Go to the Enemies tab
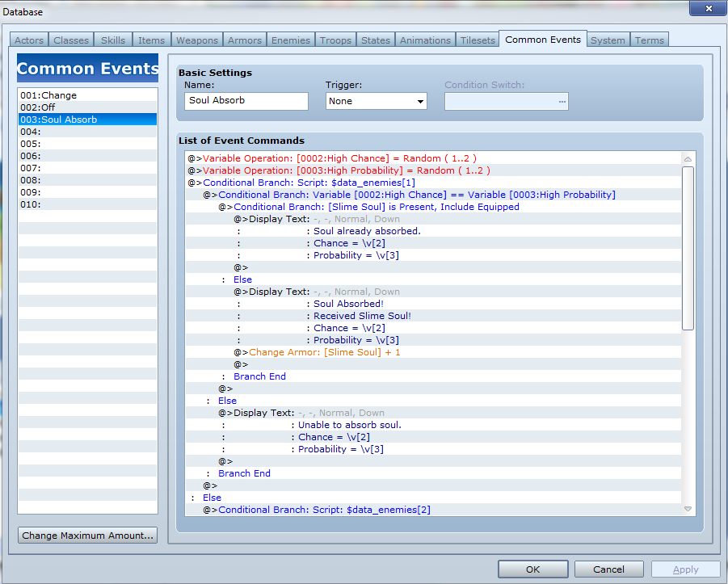This screenshot has width=728, height=584. [290, 40]
